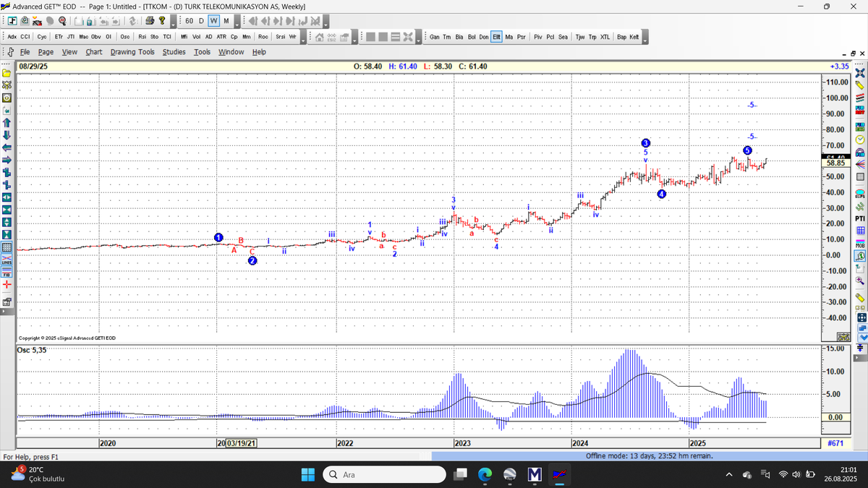The image size is (868, 488).
Task: Add the Piv pivot study
Action: [x=538, y=35]
